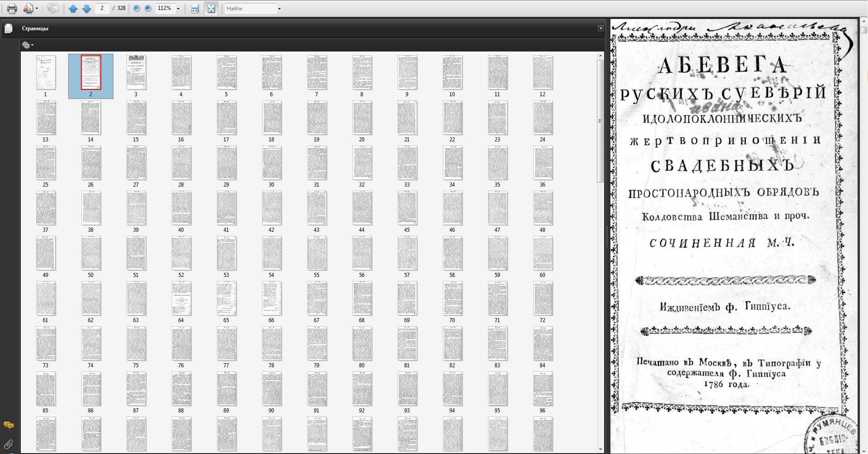The image size is (868, 454).
Task: Select page thumbnail 96
Action: (543, 388)
